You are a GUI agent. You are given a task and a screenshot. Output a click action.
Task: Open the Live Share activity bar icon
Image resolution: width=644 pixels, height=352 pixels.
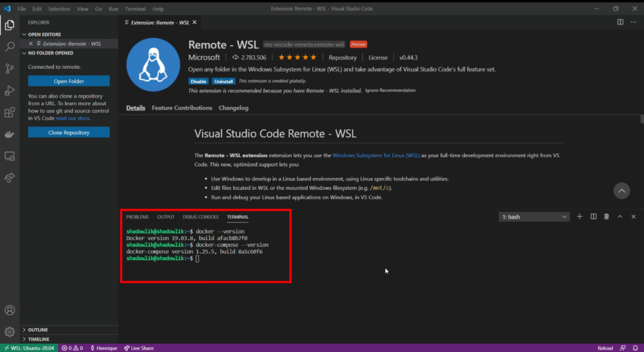coord(9,178)
